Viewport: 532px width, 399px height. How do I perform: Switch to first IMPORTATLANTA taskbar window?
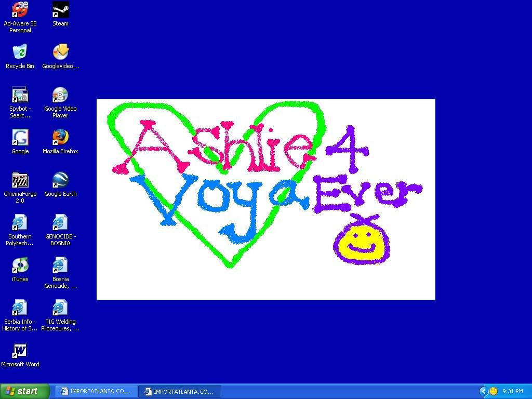[x=96, y=391]
